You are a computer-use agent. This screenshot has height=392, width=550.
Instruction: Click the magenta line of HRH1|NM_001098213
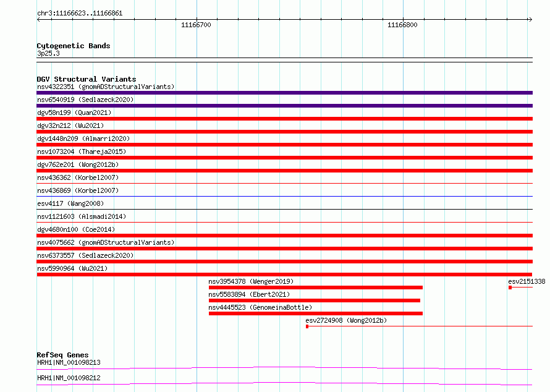[284, 368]
